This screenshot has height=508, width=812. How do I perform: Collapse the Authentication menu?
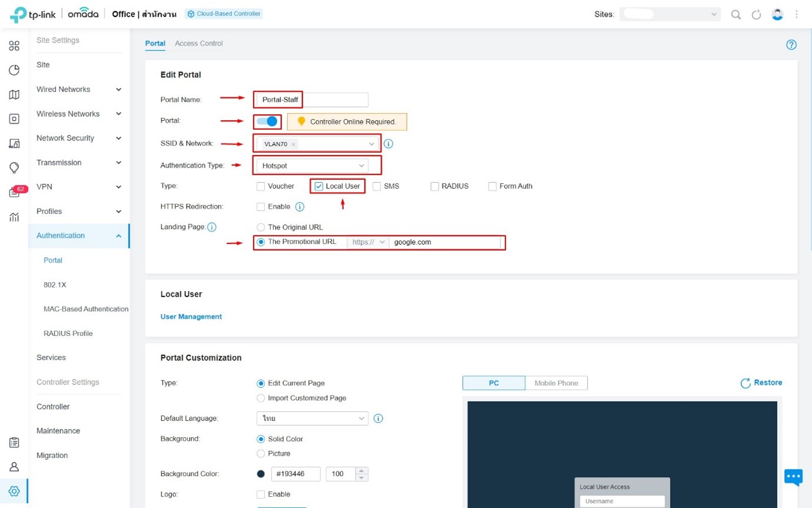tap(79, 236)
